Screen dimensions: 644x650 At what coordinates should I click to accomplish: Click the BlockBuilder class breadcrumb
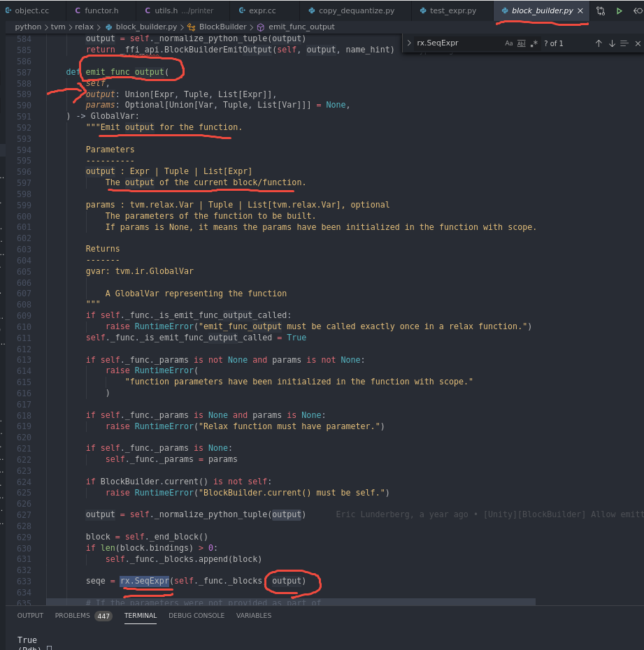(221, 27)
